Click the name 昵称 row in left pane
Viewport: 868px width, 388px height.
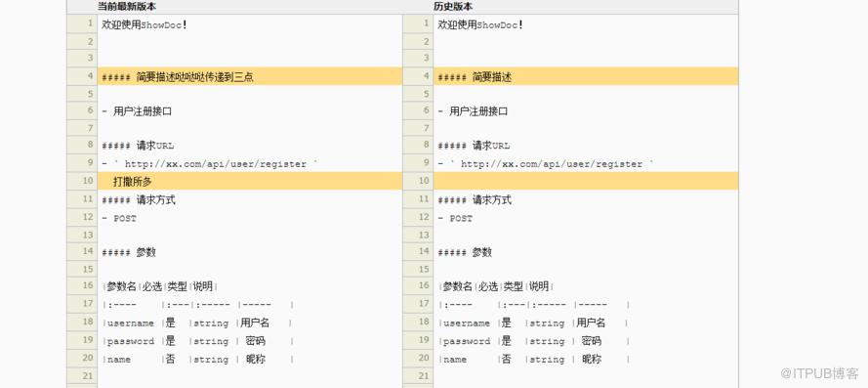(197, 360)
